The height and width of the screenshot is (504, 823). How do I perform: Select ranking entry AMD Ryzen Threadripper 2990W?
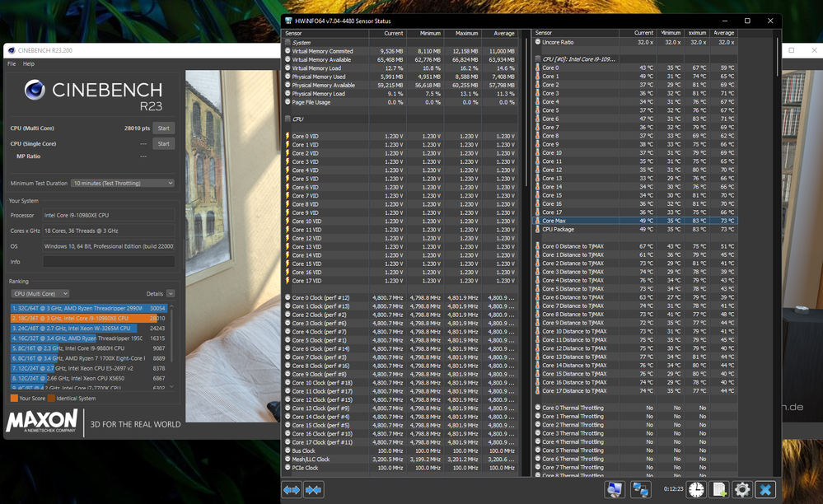89,308
